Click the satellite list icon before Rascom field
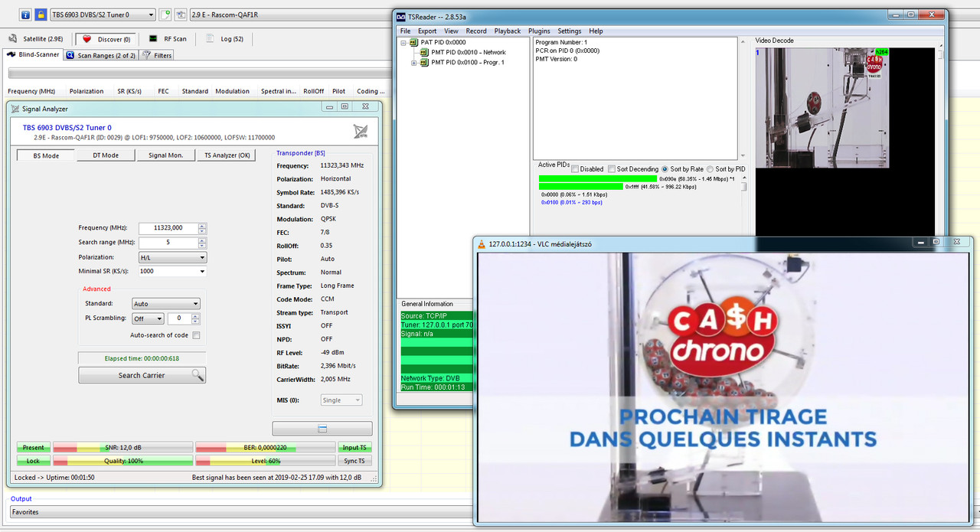 pos(181,15)
